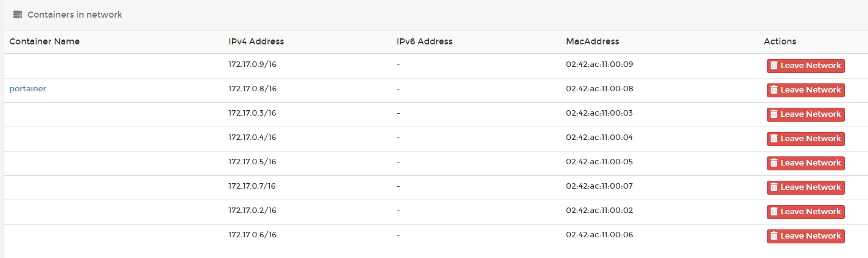
Task: Click trash icon for 172.17.0.9 row
Action: tap(774, 66)
